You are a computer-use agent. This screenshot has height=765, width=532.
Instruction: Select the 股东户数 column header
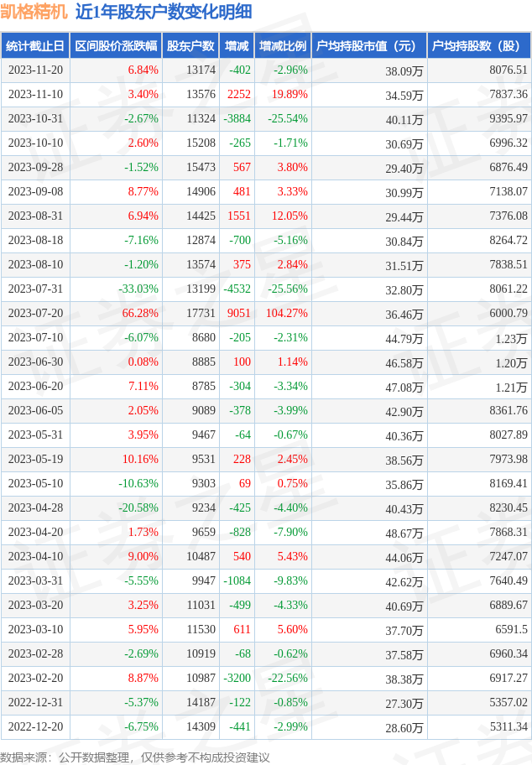point(190,46)
